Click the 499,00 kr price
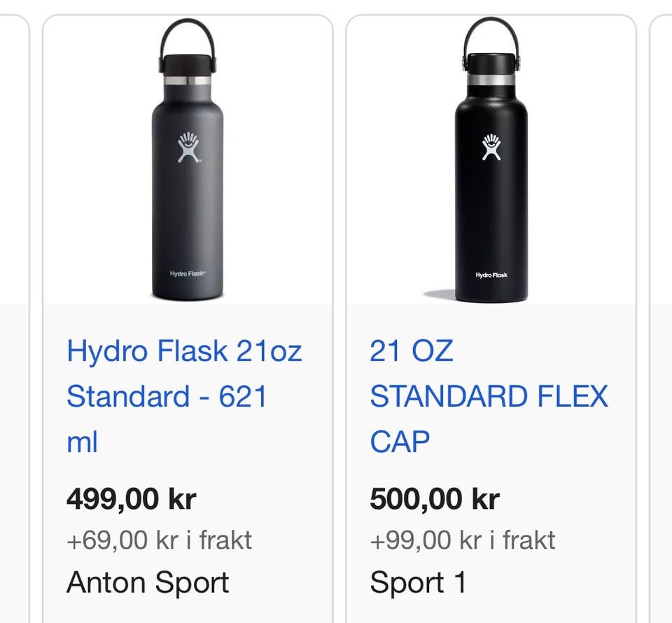Viewport: 672px width, 623px height. (x=132, y=499)
